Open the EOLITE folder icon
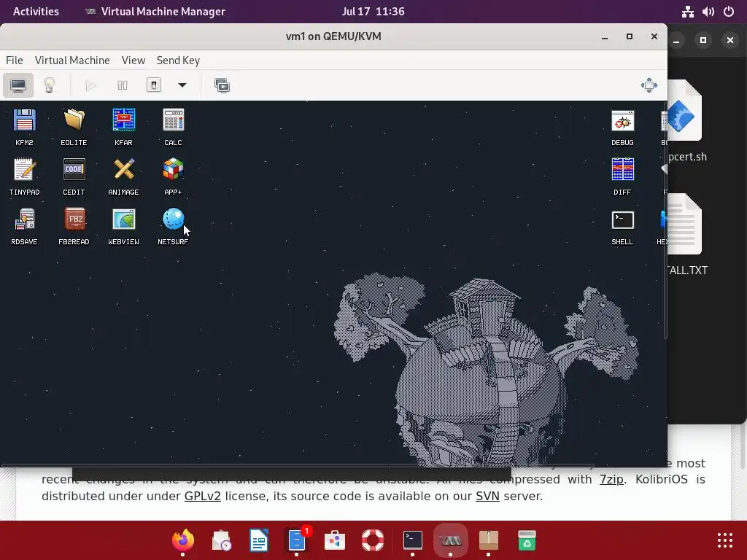 (x=74, y=127)
